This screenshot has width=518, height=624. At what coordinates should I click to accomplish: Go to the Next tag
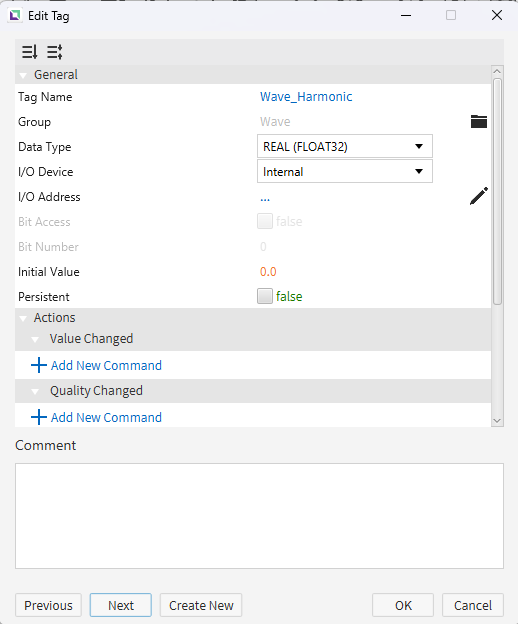[x=121, y=605]
